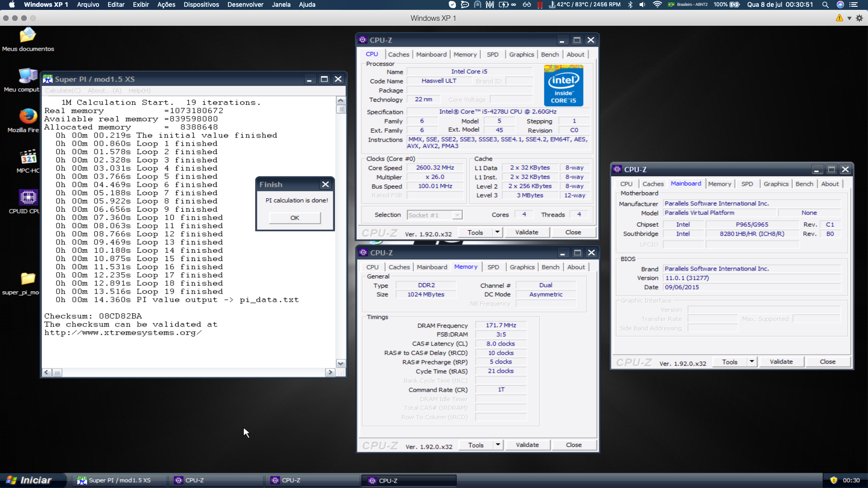The width and height of the screenshot is (868, 488).
Task: Switch to Caches tab in top CPU-Z window
Action: (x=398, y=54)
